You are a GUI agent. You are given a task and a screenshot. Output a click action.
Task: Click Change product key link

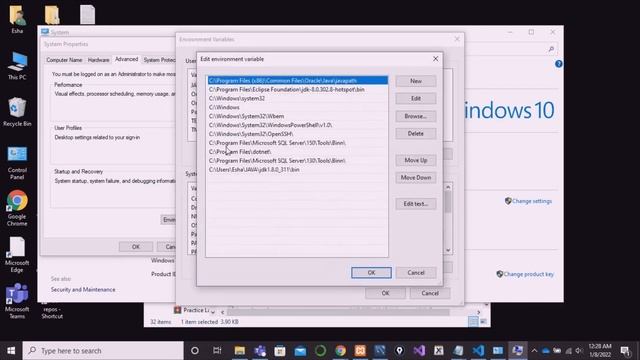click(528, 274)
